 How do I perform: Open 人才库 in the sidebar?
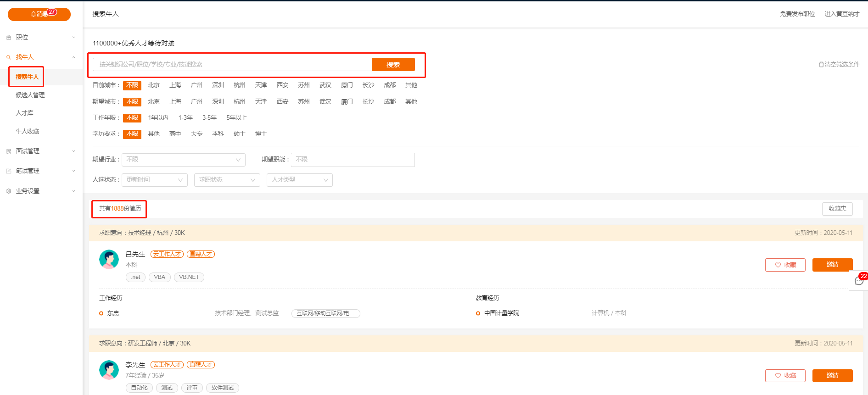[25, 113]
